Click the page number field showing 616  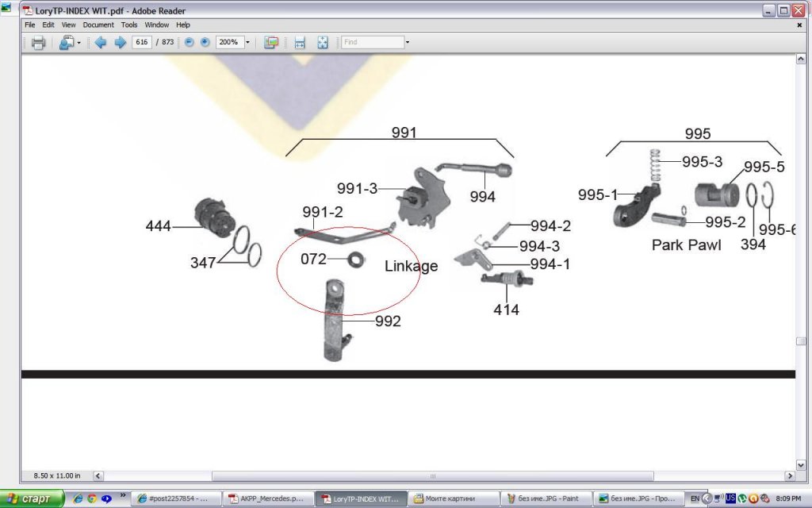coord(142,42)
